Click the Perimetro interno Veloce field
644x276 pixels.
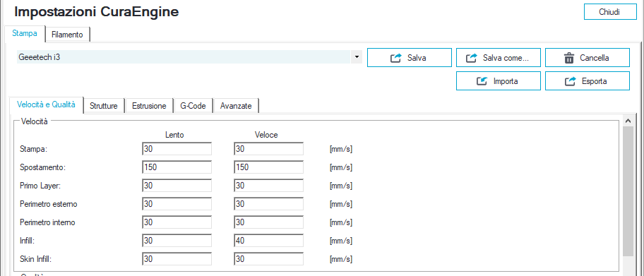[x=268, y=222]
